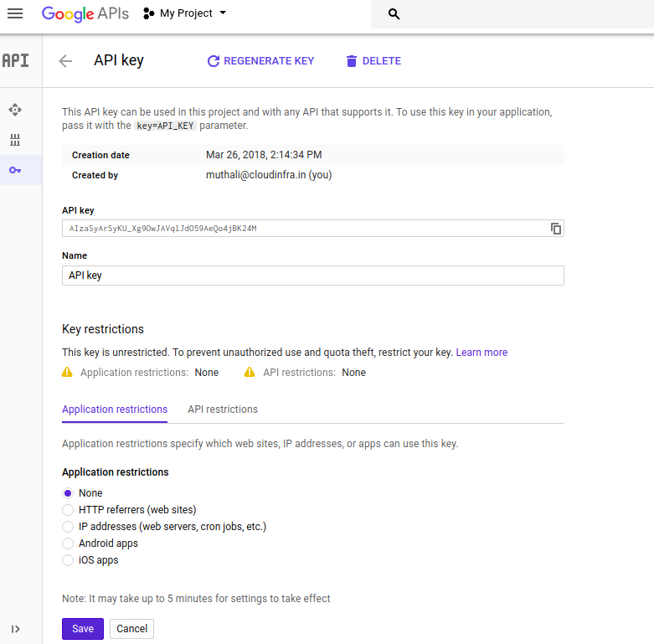Open the hamburger navigation menu

(15, 13)
